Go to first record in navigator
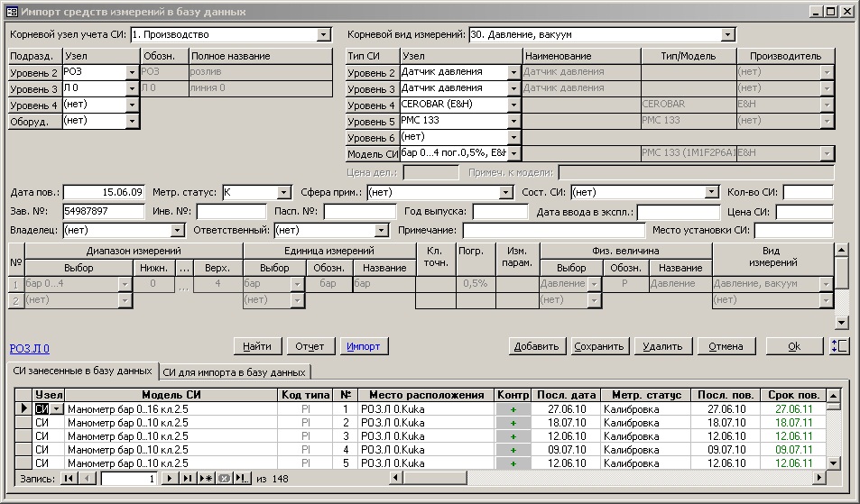 coord(69,478)
